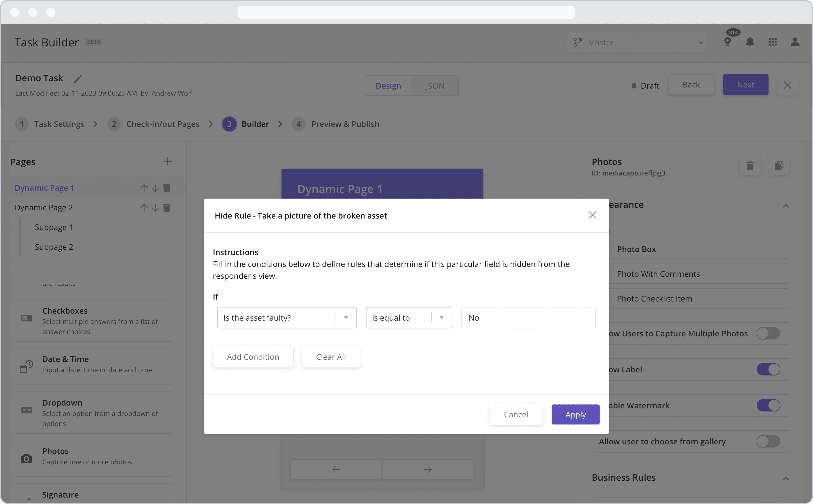Close the Hide Rule dialog
The image size is (813, 504).
[x=592, y=215]
